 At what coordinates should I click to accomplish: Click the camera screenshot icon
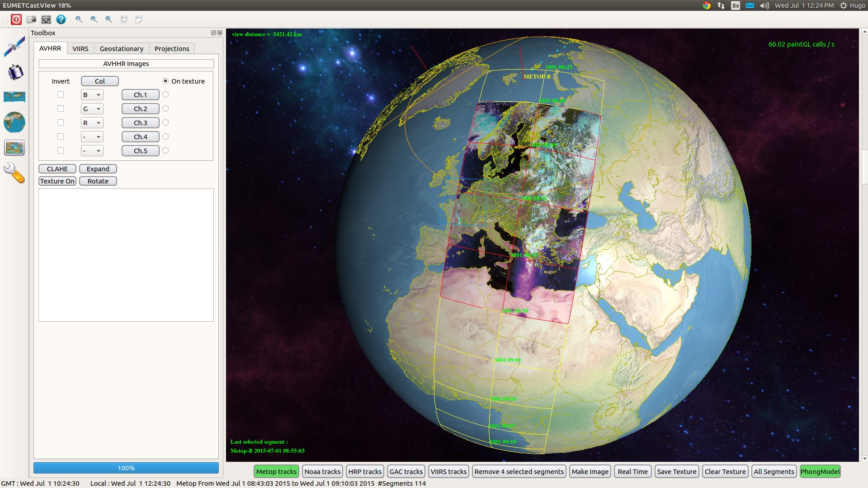(x=31, y=19)
